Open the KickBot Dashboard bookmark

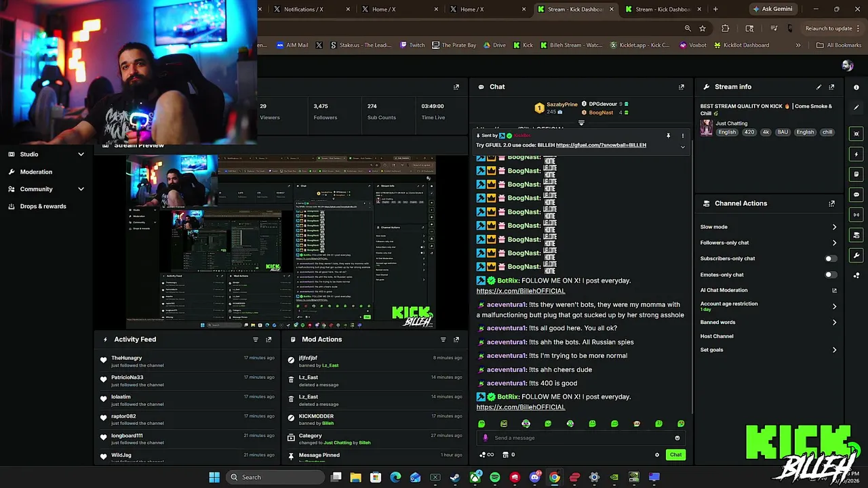(x=741, y=45)
